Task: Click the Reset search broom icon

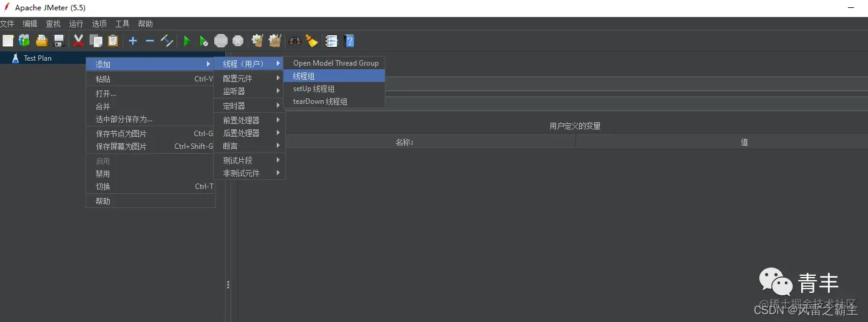Action: coord(312,41)
